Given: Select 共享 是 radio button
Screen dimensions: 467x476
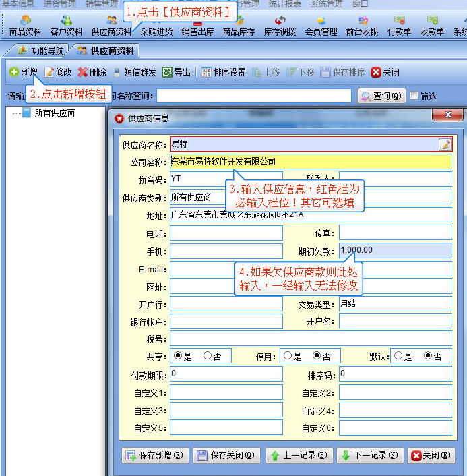Looking at the screenshot, I should coord(178,355).
